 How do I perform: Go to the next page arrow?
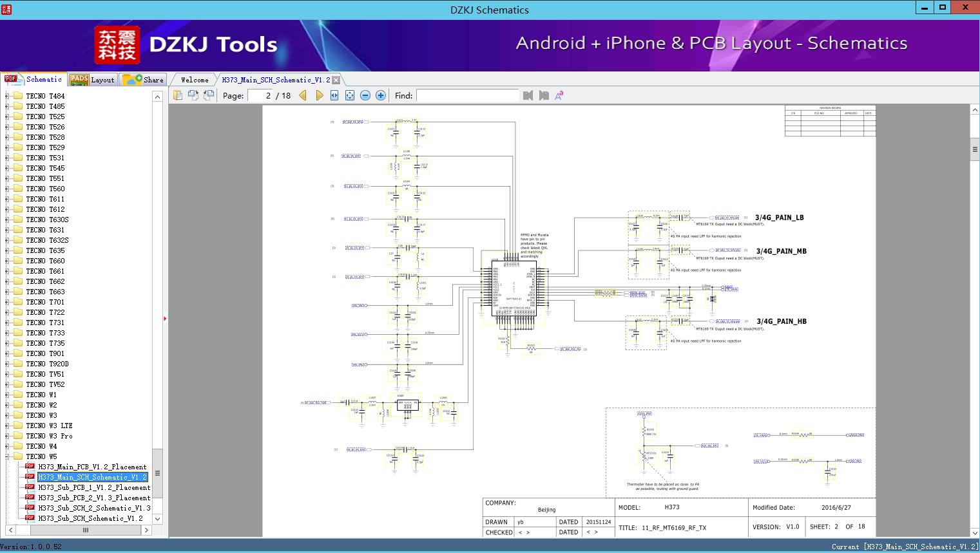[x=319, y=95]
